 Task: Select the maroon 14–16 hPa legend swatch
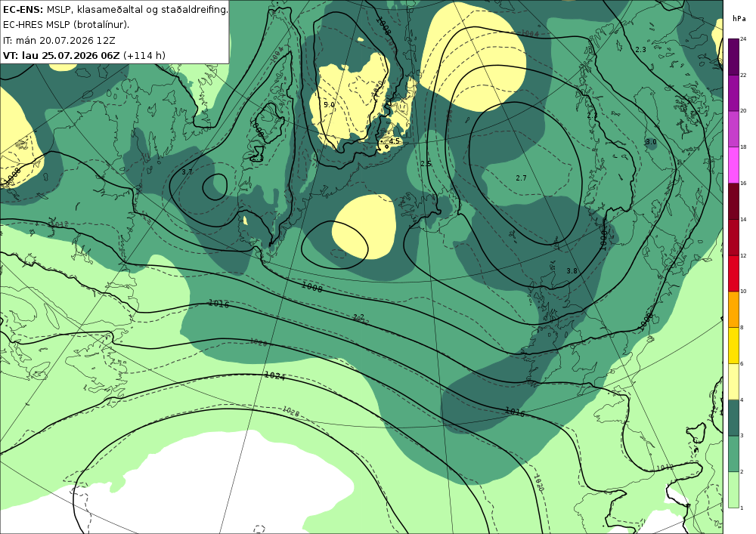[x=733, y=201]
